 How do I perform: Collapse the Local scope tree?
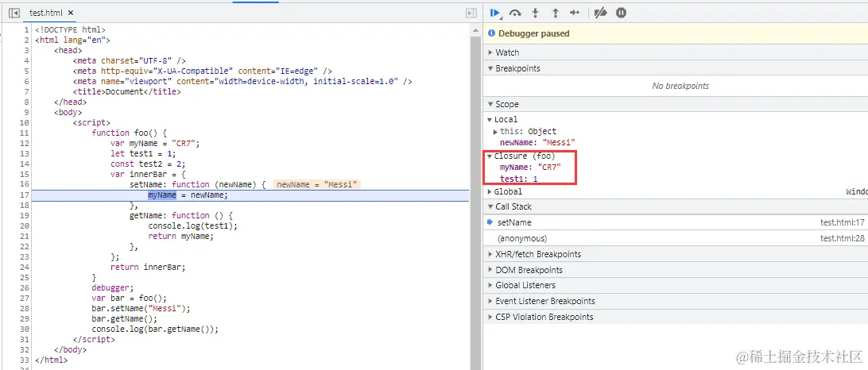tap(490, 119)
